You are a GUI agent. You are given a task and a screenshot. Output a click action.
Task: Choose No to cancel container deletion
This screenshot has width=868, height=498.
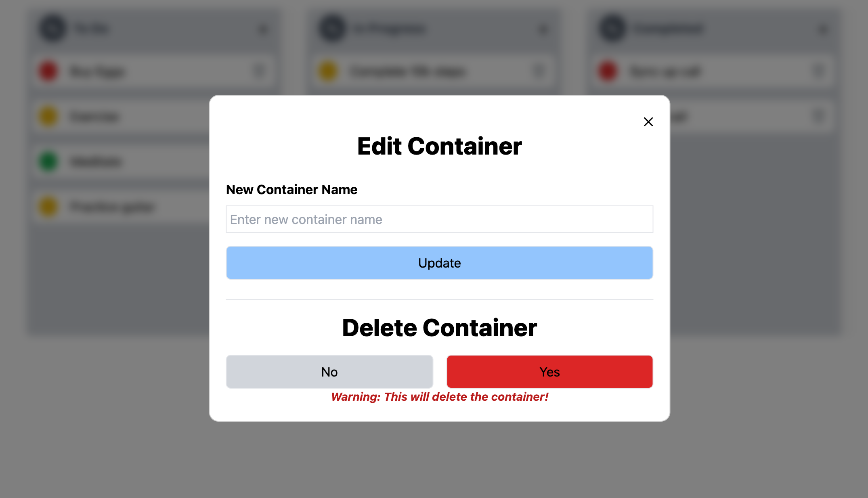pyautogui.click(x=329, y=372)
